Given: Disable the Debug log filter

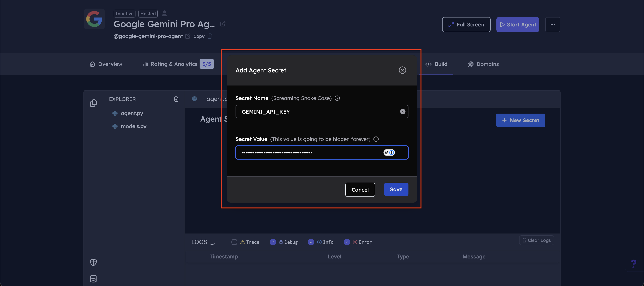Looking at the screenshot, I should click(272, 242).
